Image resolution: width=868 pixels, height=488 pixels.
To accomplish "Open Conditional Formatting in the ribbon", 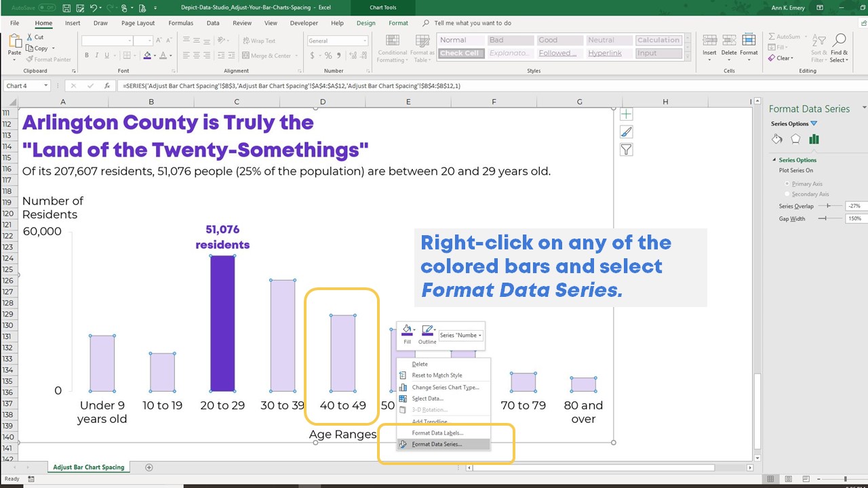I will click(392, 49).
